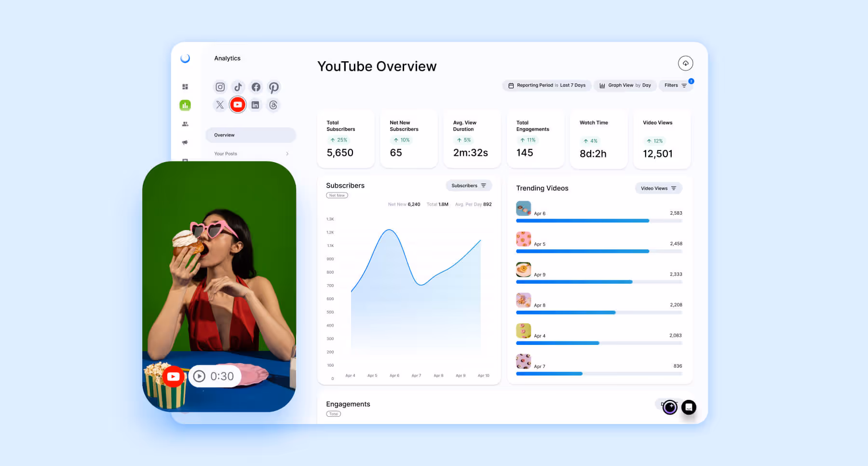Click the analytics icon in the sidebar

(185, 105)
